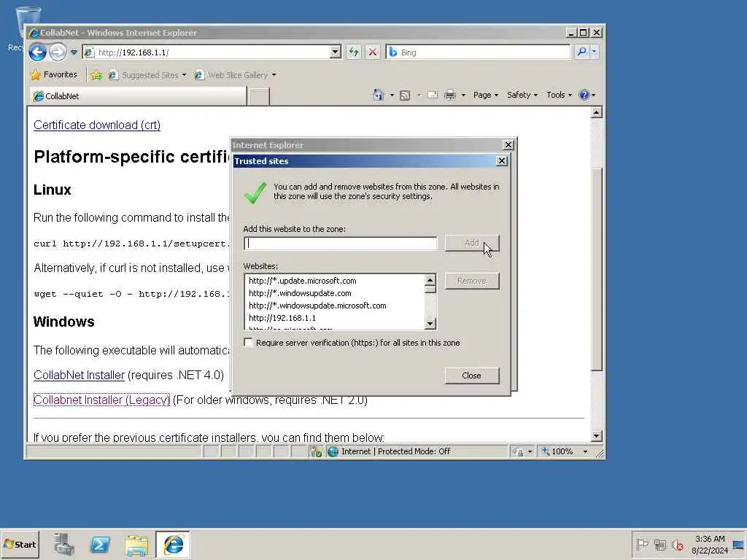The image size is (747, 560).
Task: Click Add to Favorites bar icon
Action: [x=96, y=75]
